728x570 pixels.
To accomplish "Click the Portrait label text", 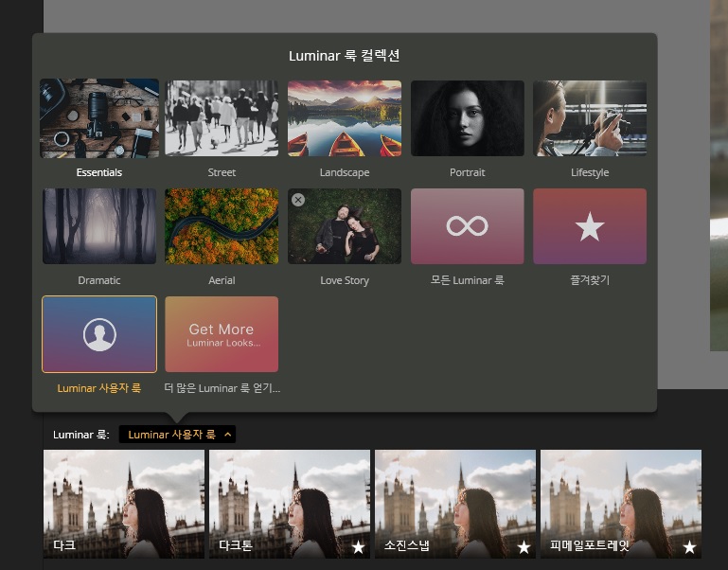I will point(467,172).
